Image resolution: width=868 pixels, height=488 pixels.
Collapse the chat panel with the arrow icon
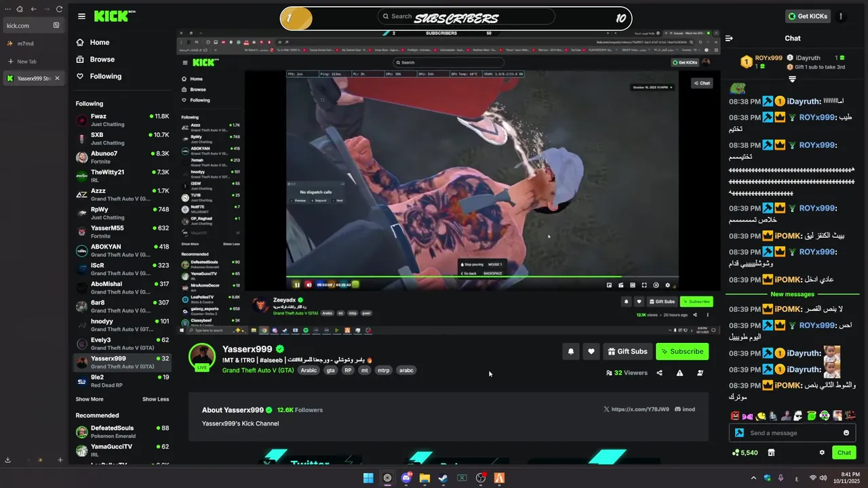pyautogui.click(x=729, y=39)
